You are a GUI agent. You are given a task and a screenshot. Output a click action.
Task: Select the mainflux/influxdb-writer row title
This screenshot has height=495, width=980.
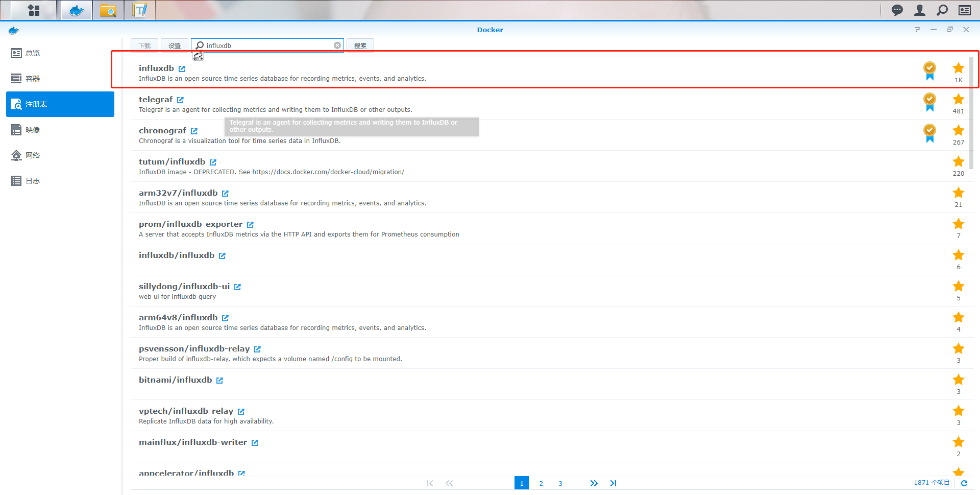coord(193,442)
